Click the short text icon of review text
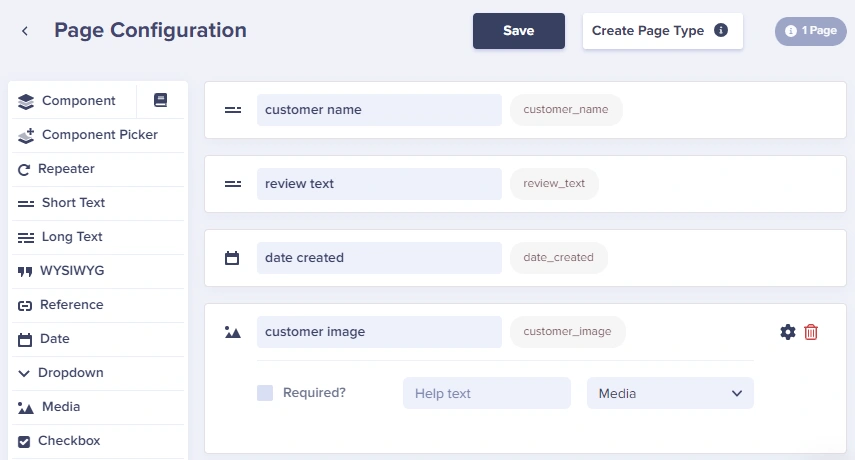The width and height of the screenshot is (855, 460). [x=233, y=184]
